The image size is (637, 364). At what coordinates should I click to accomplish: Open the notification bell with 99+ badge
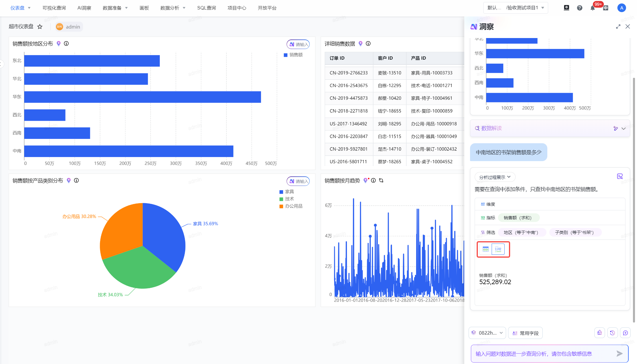click(x=593, y=8)
